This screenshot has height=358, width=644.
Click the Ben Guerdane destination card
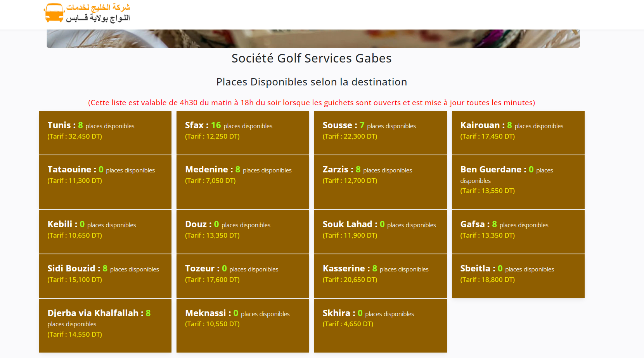point(518,182)
